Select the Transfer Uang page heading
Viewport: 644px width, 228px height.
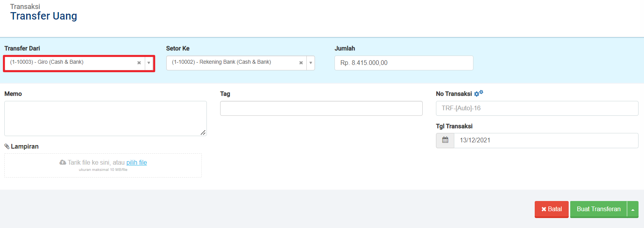[44, 16]
